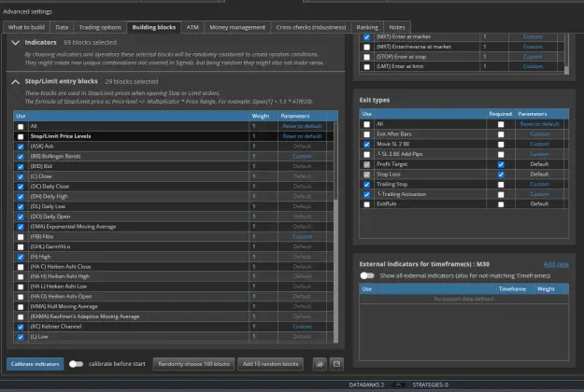Select the (EMA) Exponential Moving Average row
Screen dimensions: 584x392
(174, 227)
